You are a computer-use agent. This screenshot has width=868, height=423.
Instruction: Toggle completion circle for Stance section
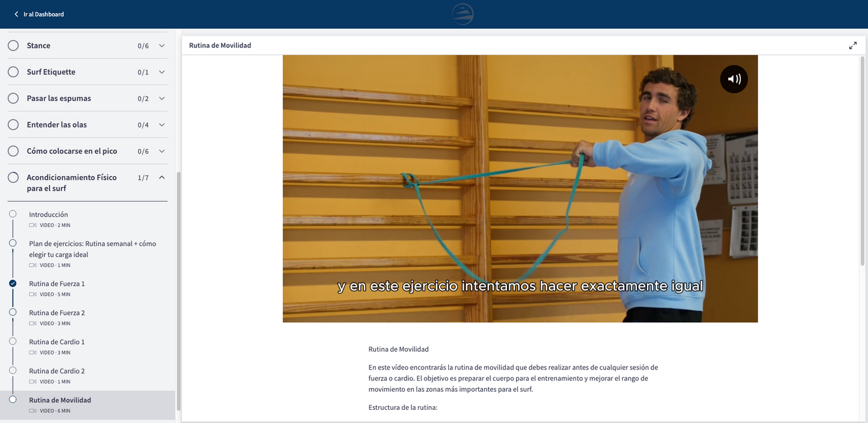[13, 46]
